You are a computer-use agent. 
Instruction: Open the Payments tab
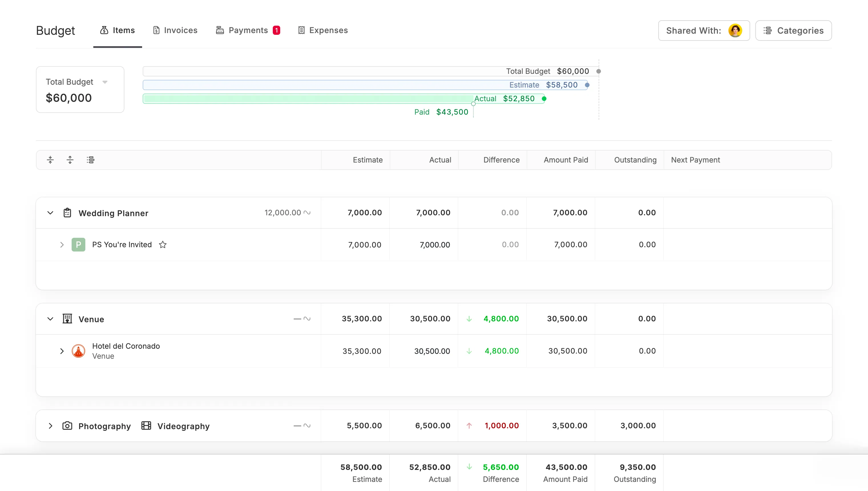(x=248, y=30)
